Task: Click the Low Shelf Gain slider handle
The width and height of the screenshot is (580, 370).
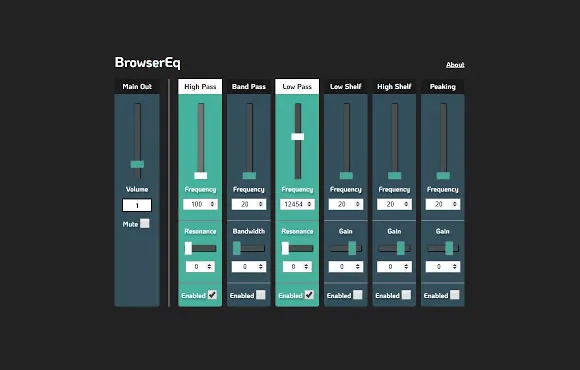Action: coord(352,248)
